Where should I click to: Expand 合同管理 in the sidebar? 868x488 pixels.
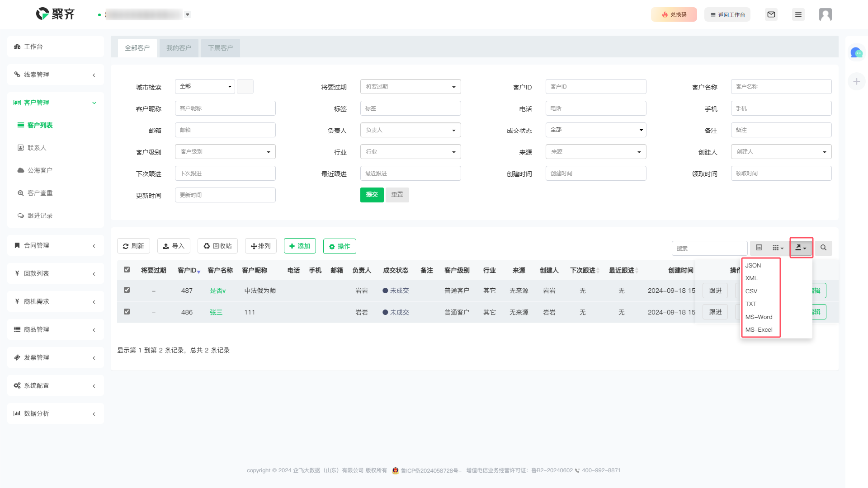coord(56,245)
